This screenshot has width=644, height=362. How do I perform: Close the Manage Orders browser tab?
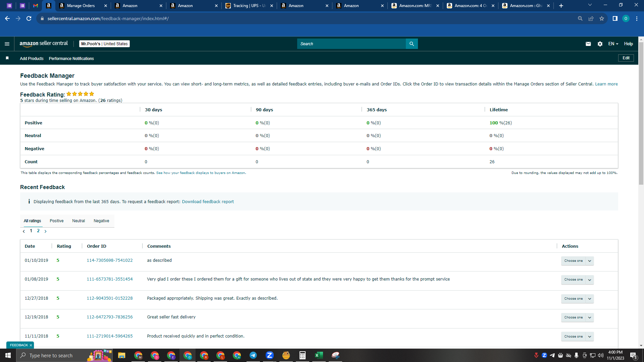point(105,6)
